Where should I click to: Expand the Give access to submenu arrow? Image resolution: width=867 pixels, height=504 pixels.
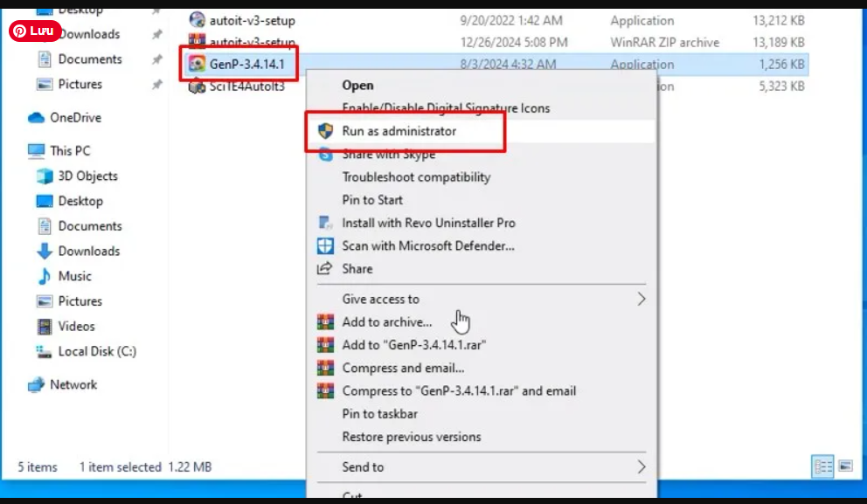click(x=641, y=299)
